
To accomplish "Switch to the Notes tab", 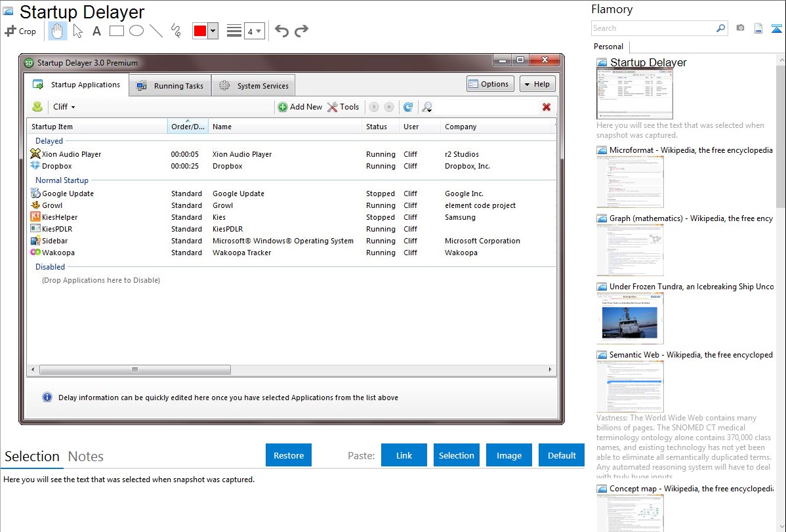I will pyautogui.click(x=86, y=457).
